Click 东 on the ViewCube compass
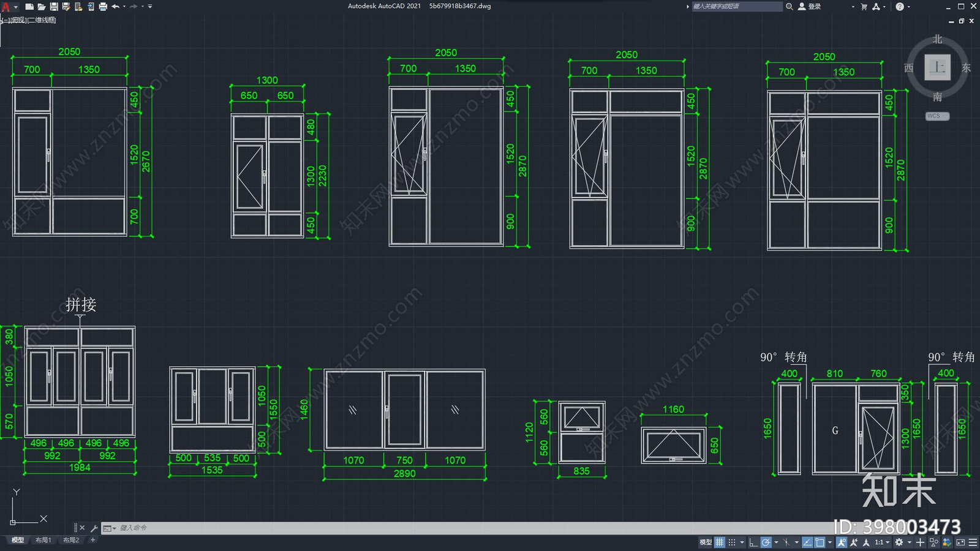Screen dimensions: 980x551 [967, 68]
